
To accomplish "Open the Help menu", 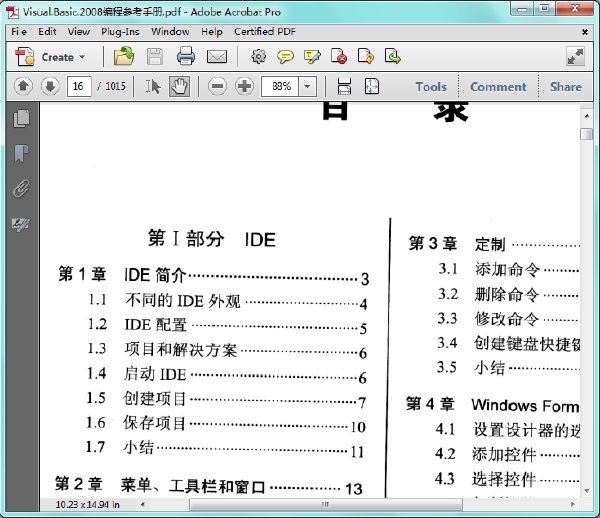I will click(x=212, y=31).
